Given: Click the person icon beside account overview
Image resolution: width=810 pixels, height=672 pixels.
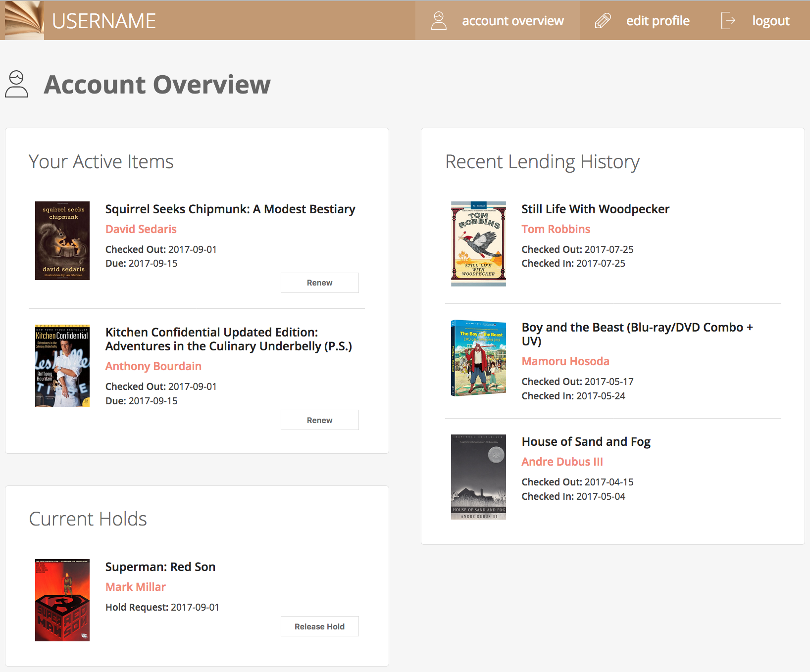Looking at the screenshot, I should coord(439,21).
